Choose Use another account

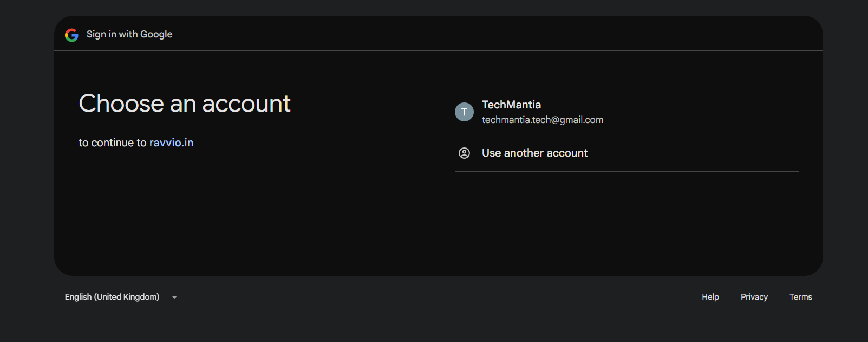click(626, 153)
